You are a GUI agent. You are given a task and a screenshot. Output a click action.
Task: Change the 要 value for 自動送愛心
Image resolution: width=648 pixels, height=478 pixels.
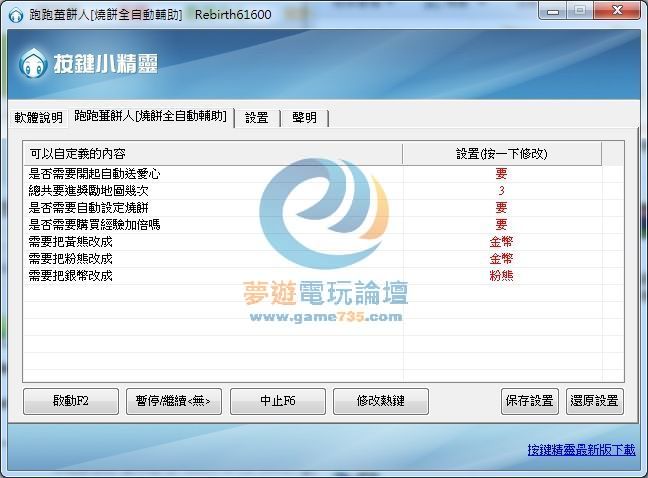point(501,174)
